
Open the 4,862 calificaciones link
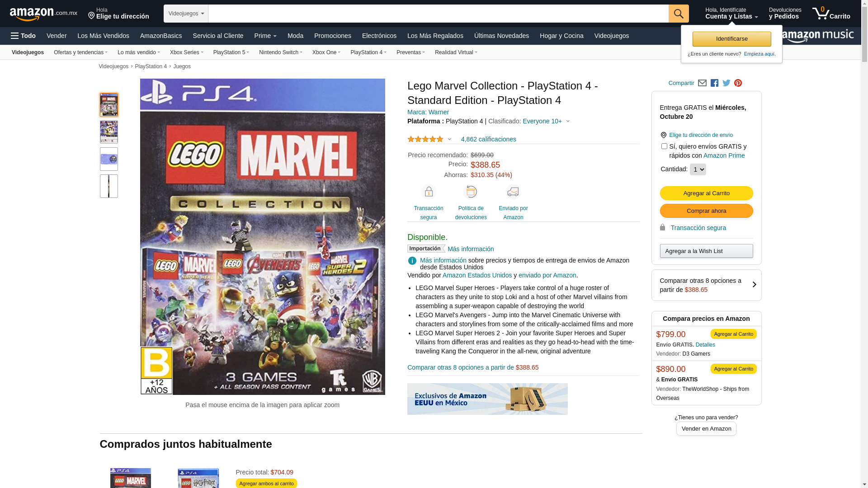click(488, 139)
